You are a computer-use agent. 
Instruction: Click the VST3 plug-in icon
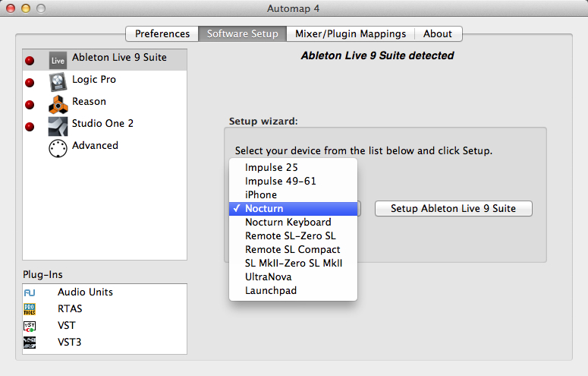pos(30,343)
